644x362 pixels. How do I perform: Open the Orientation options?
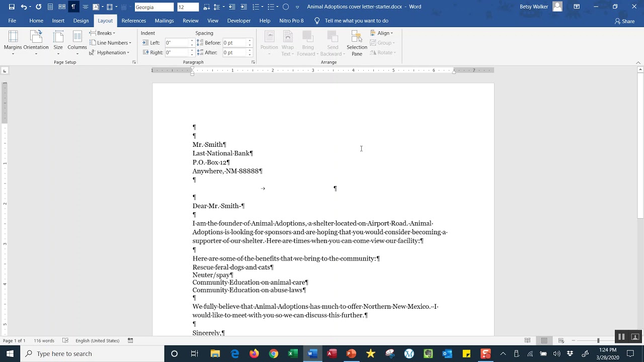[36, 43]
